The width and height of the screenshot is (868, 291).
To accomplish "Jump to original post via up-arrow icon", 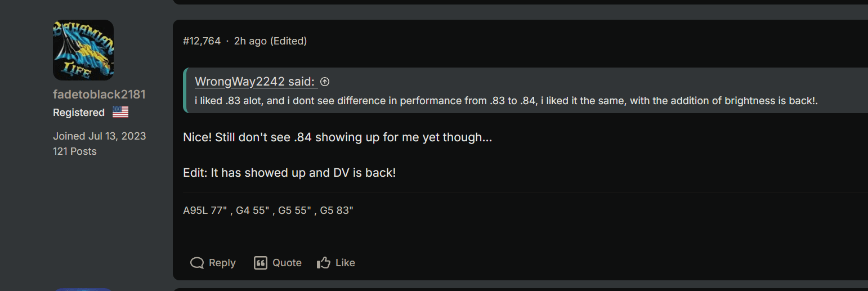I will [x=325, y=82].
